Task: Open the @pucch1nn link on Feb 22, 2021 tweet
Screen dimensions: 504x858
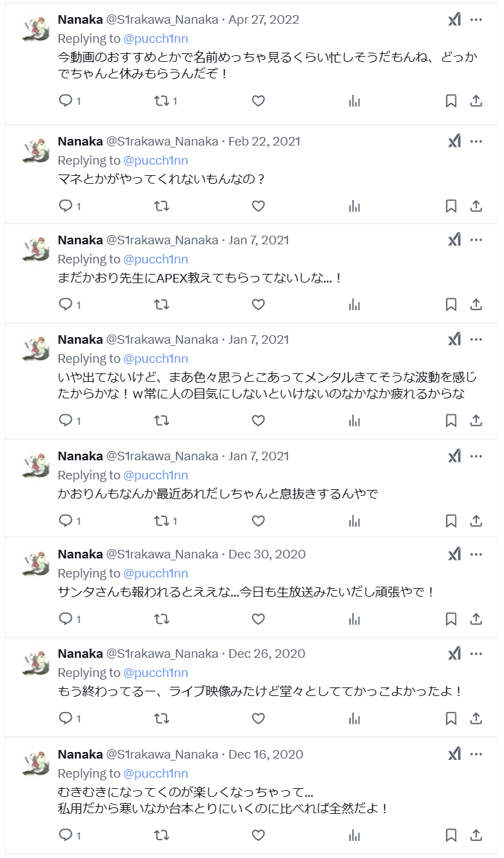Action: click(x=155, y=160)
